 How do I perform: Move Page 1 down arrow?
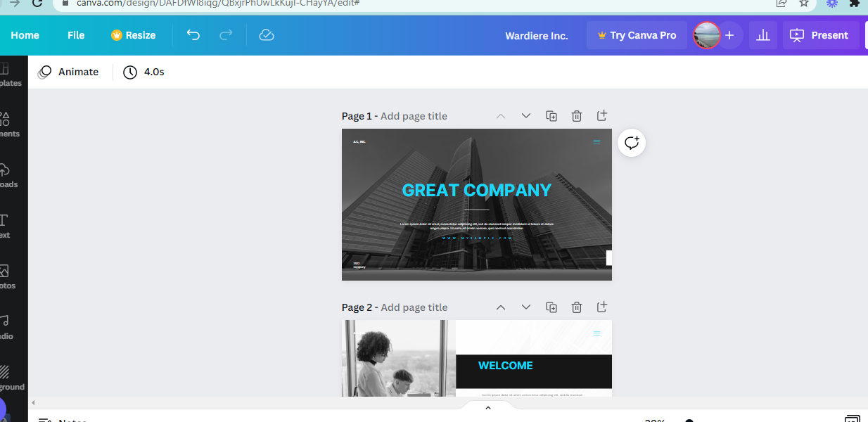(526, 116)
